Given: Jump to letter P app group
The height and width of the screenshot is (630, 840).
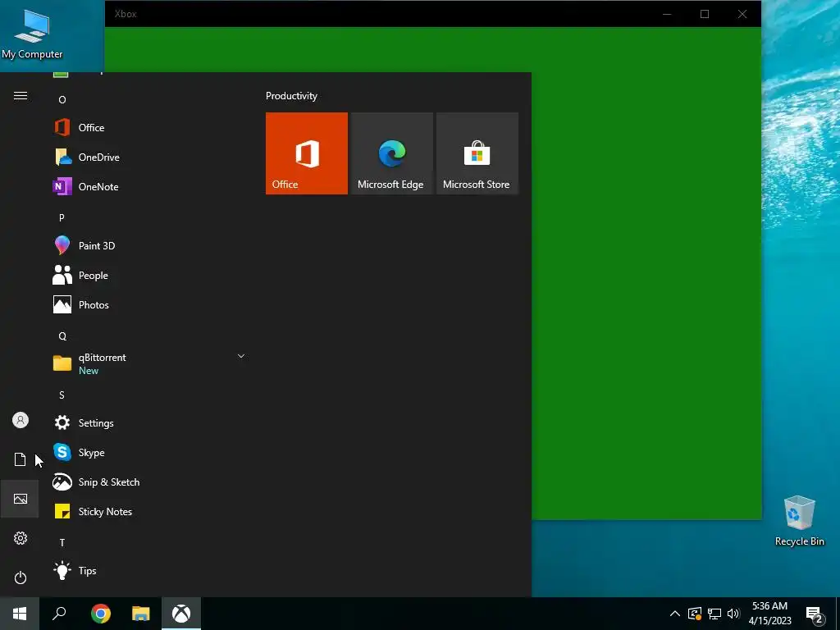Looking at the screenshot, I should tap(62, 217).
